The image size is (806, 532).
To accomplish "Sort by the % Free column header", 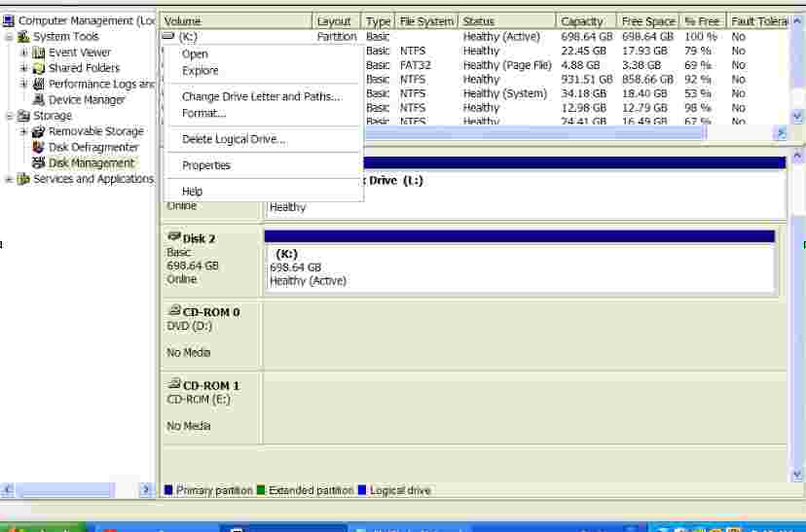I will (x=703, y=21).
